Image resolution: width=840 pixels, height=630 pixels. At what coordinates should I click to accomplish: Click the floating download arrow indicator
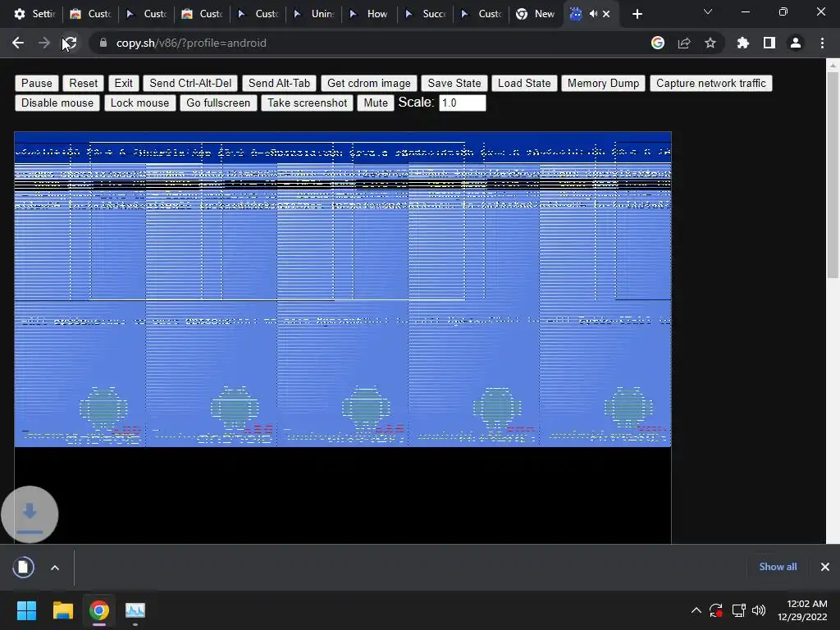point(30,514)
